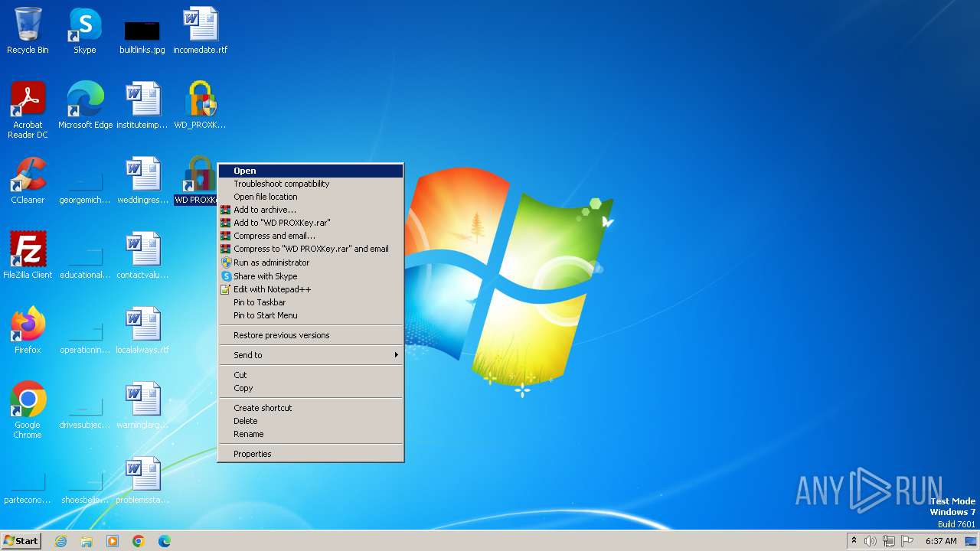Click the Show desktop button

(972, 541)
